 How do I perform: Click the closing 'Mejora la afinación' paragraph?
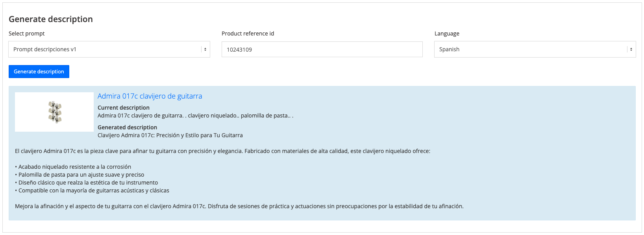tap(239, 206)
